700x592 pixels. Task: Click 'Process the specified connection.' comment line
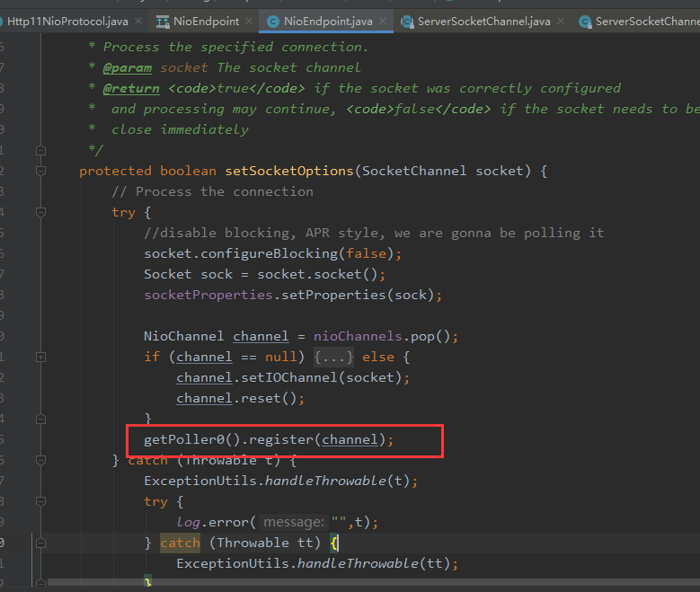pyautogui.click(x=235, y=47)
